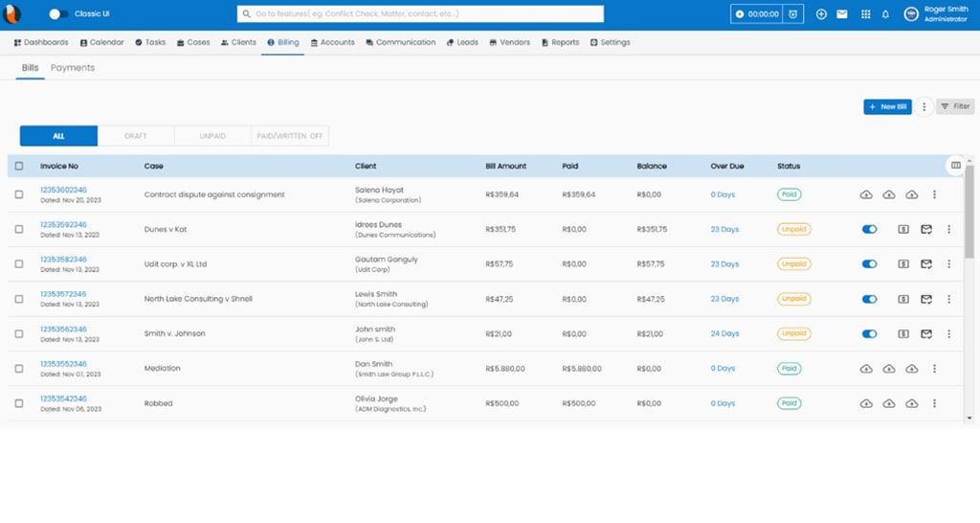This screenshot has height=523, width=980.
Task: Check the select-all checkbox in table header
Action: pyautogui.click(x=19, y=166)
